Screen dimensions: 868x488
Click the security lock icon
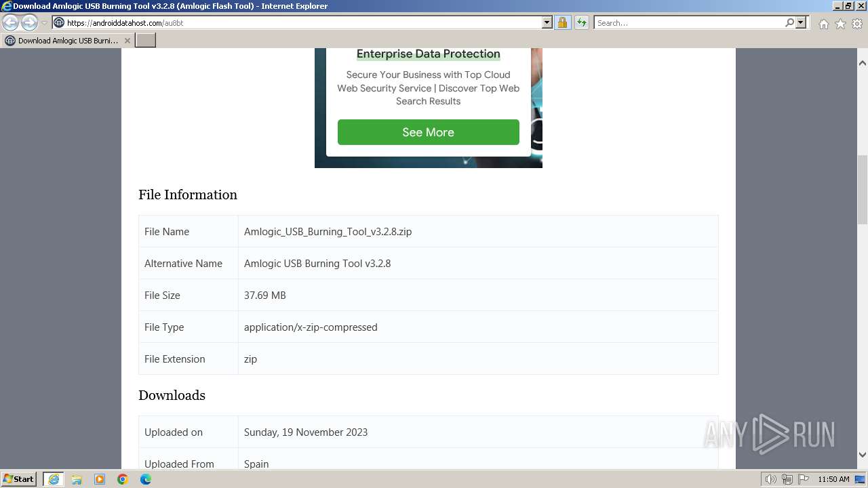562,22
